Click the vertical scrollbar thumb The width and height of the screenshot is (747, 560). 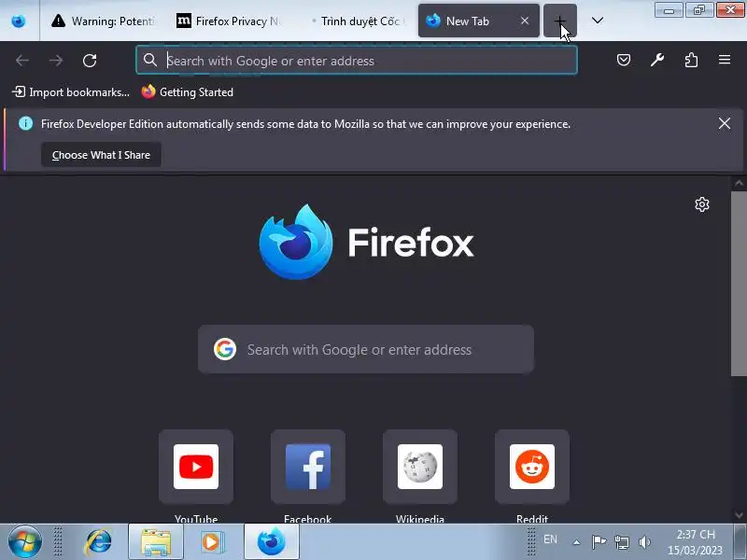(x=739, y=284)
